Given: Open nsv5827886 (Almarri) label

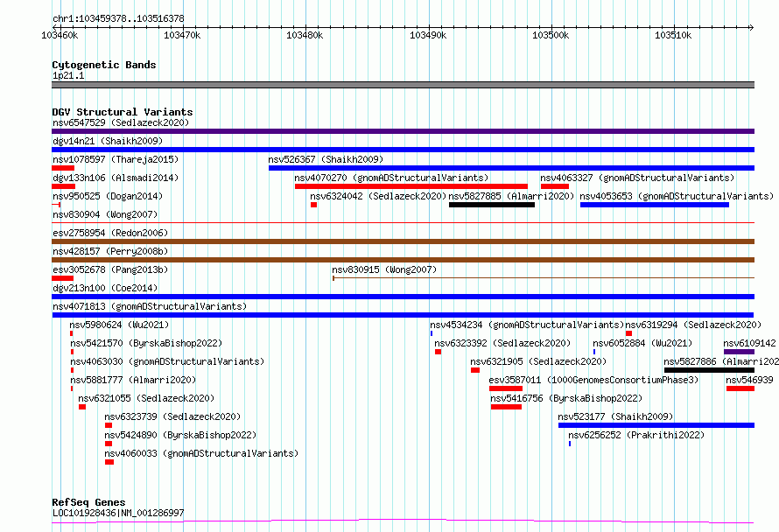Looking at the screenshot, I should [721, 361].
